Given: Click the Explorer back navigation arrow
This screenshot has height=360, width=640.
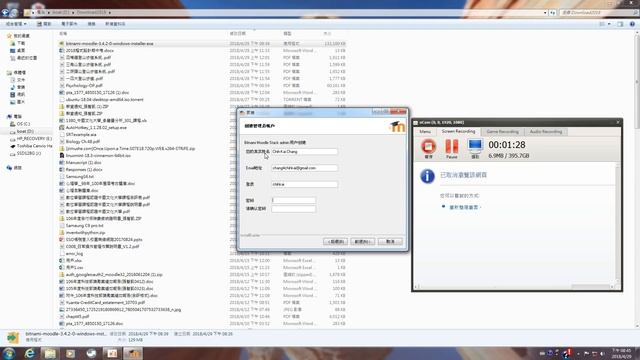Looking at the screenshot, I should tap(5, 13).
